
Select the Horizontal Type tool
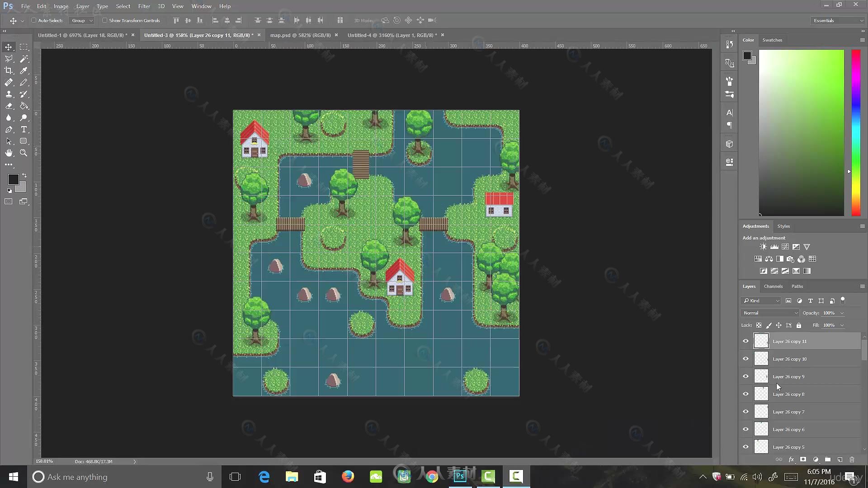click(x=24, y=130)
